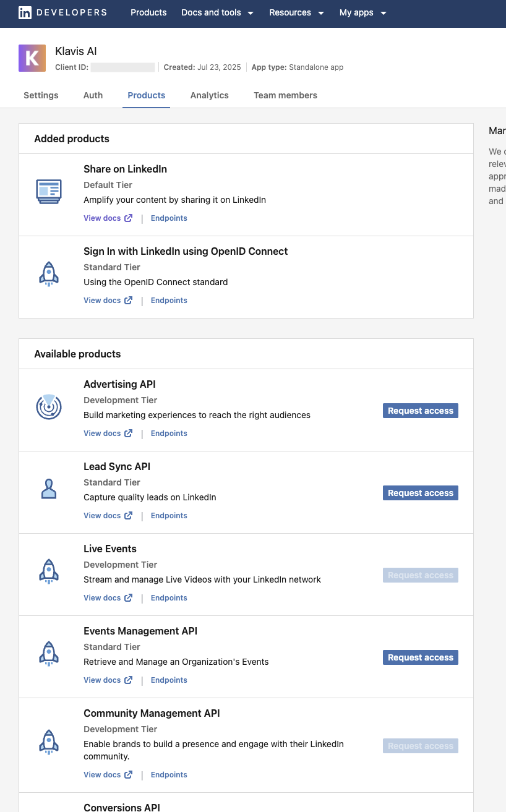View docs for Events Management API
Viewport: 506px width, 812px height.
coord(108,680)
